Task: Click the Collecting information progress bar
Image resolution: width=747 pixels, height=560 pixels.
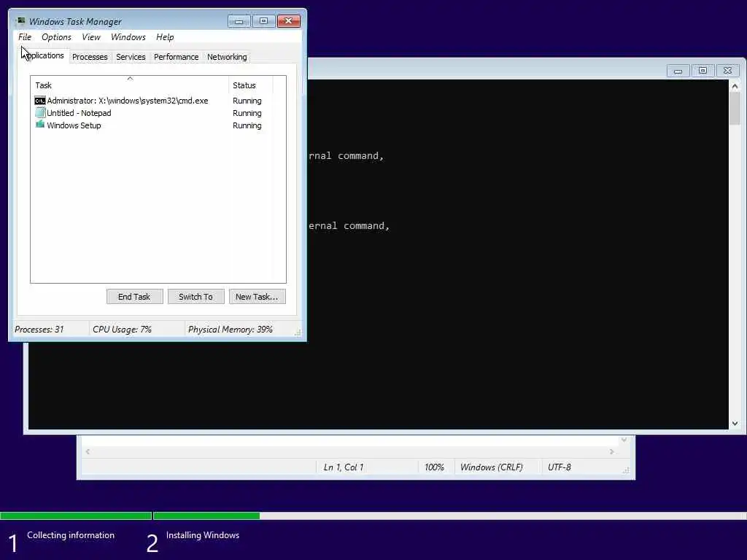Action: [76, 516]
